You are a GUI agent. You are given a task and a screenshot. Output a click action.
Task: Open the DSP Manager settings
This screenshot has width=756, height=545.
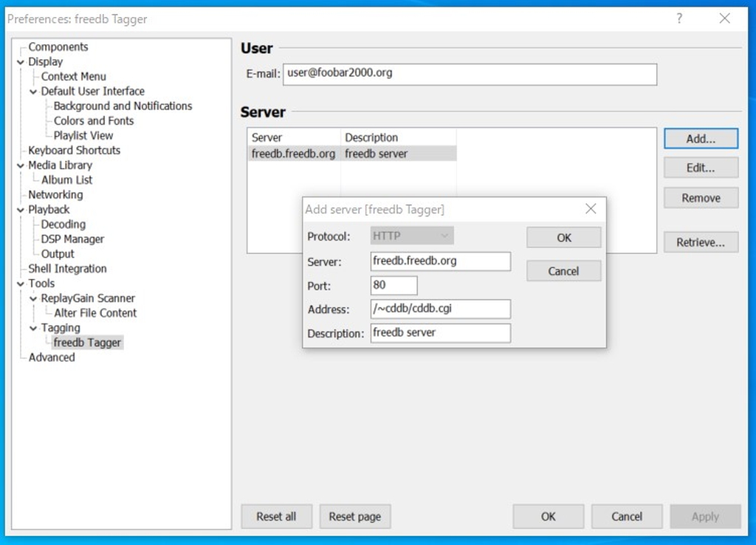pos(70,239)
